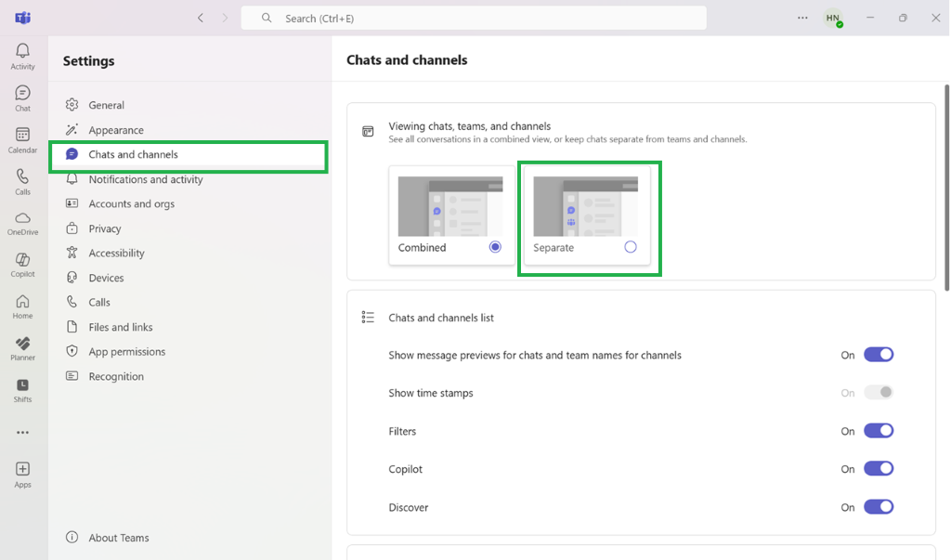Open Notifications and activity settings
951x560 pixels.
coord(189,179)
